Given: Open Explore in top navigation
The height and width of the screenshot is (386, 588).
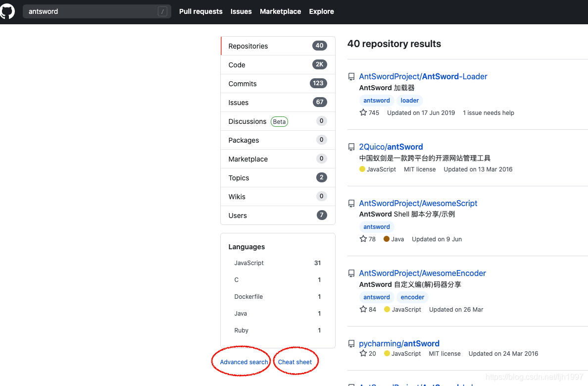Looking at the screenshot, I should [321, 11].
